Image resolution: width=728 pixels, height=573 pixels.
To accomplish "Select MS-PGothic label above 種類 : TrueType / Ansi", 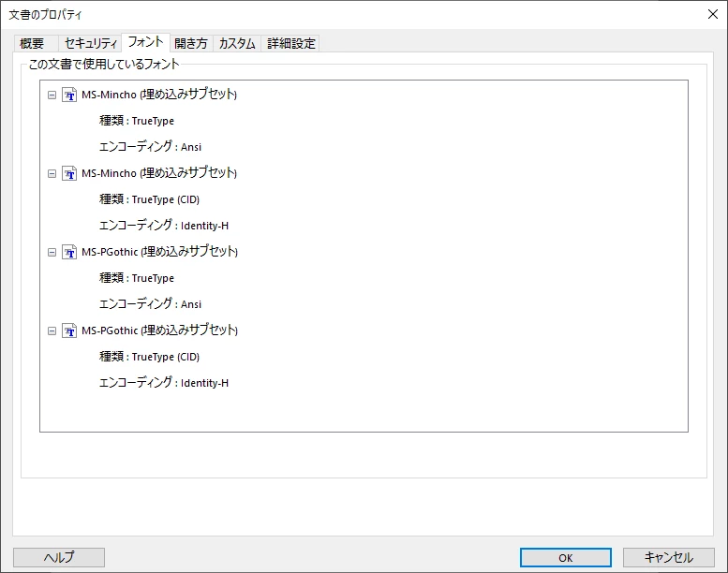I will click(x=159, y=252).
